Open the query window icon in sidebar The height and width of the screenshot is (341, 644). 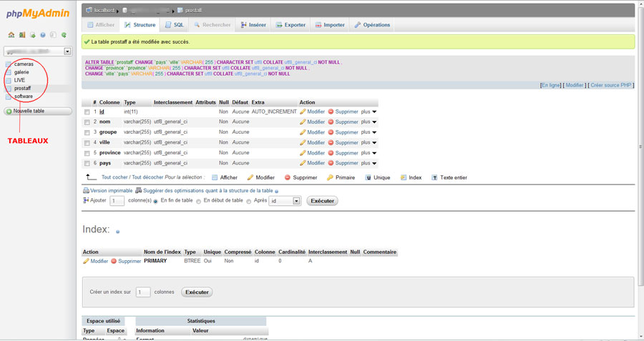click(x=32, y=35)
